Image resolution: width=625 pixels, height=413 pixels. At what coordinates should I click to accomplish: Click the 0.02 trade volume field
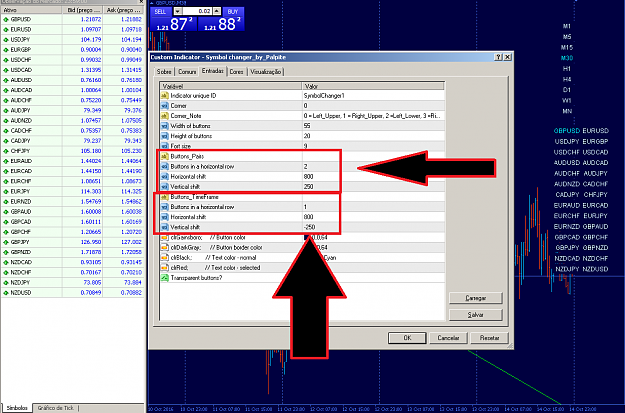[197, 12]
